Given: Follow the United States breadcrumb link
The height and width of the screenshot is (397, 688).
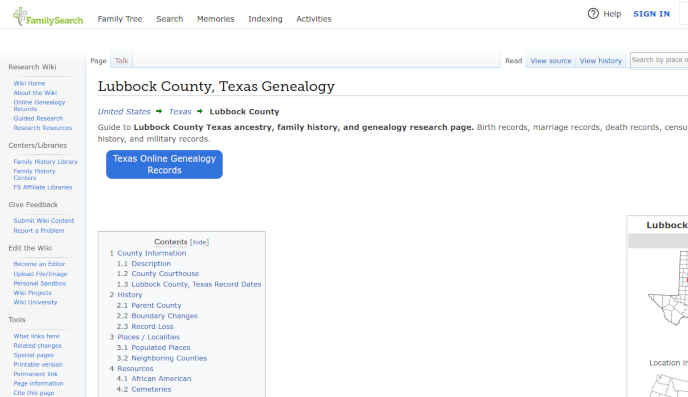Looking at the screenshot, I should [124, 111].
